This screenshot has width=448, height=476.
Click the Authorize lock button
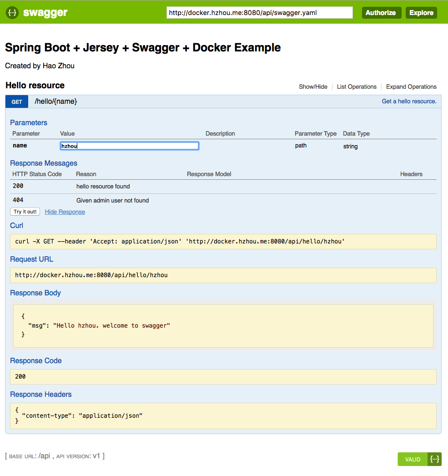[381, 12]
